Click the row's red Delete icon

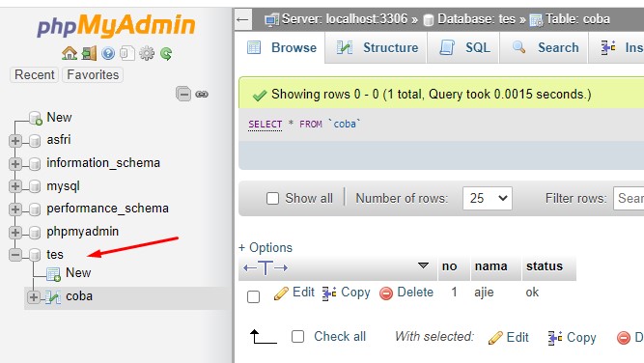386,293
